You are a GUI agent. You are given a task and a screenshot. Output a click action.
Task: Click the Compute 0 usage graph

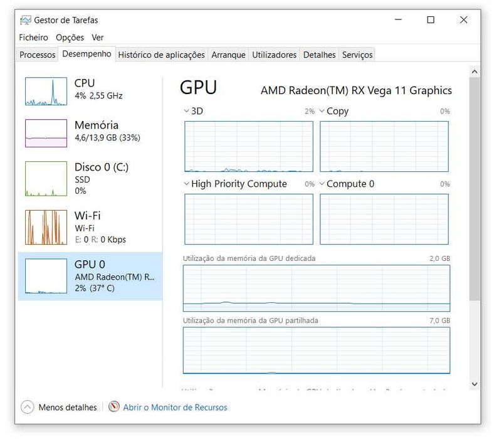384,219
